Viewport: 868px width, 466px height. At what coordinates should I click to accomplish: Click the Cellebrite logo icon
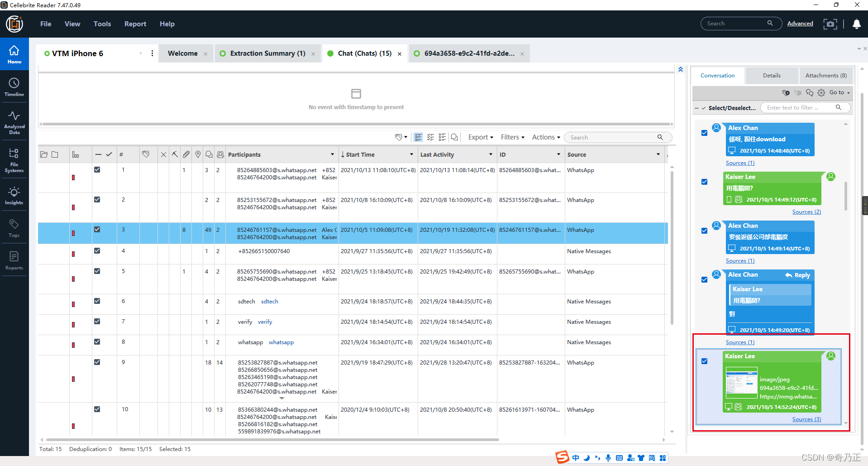point(14,24)
